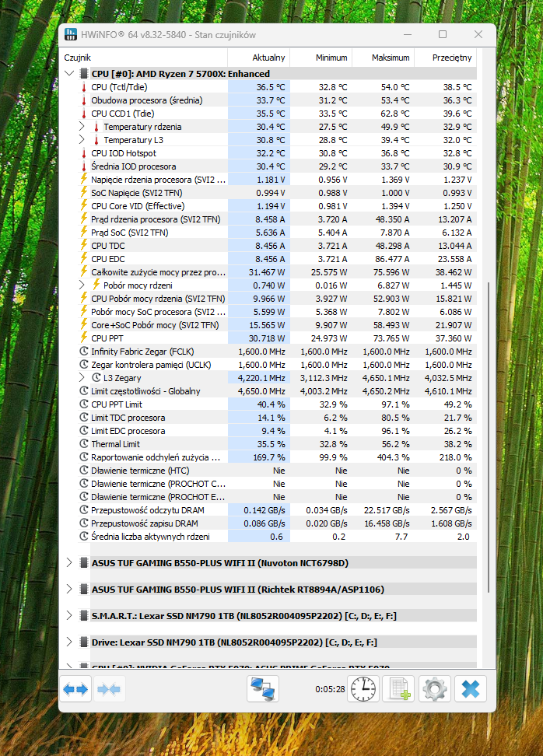Click the Aktualny column header

(258, 58)
